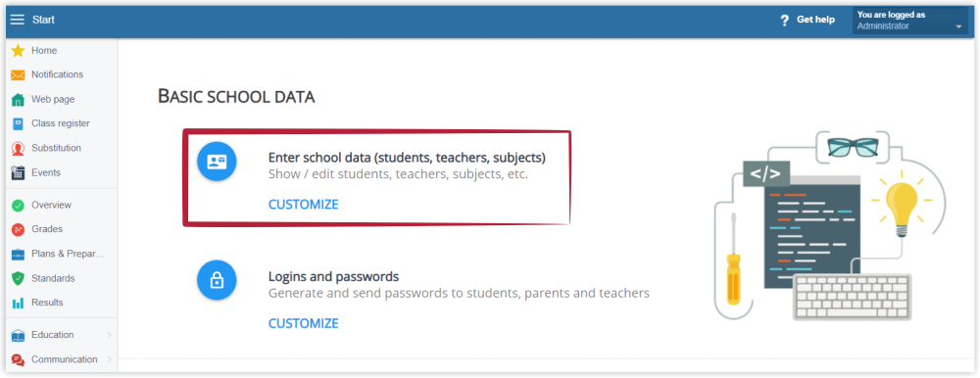Select the Web page house icon
Viewport: 980px width, 378px height.
point(18,99)
